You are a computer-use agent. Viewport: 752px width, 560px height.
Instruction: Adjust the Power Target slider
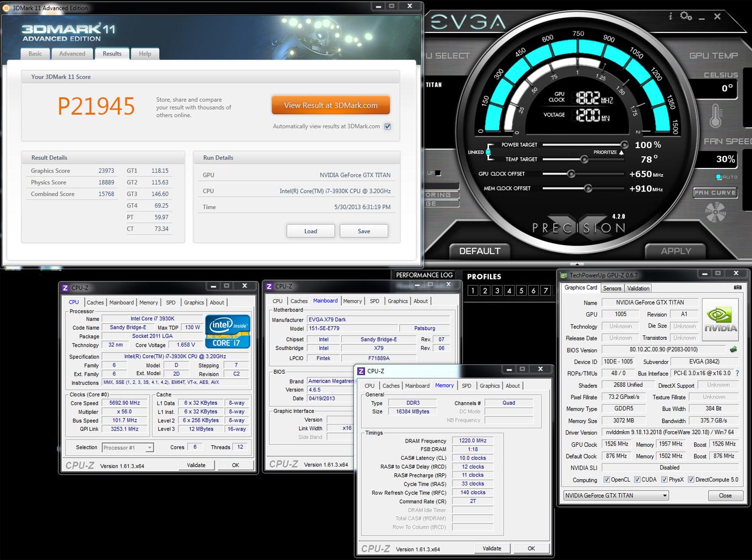[624, 145]
